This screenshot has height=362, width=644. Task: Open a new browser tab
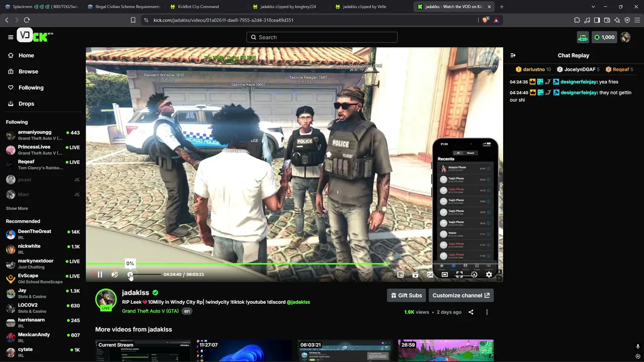[502, 7]
